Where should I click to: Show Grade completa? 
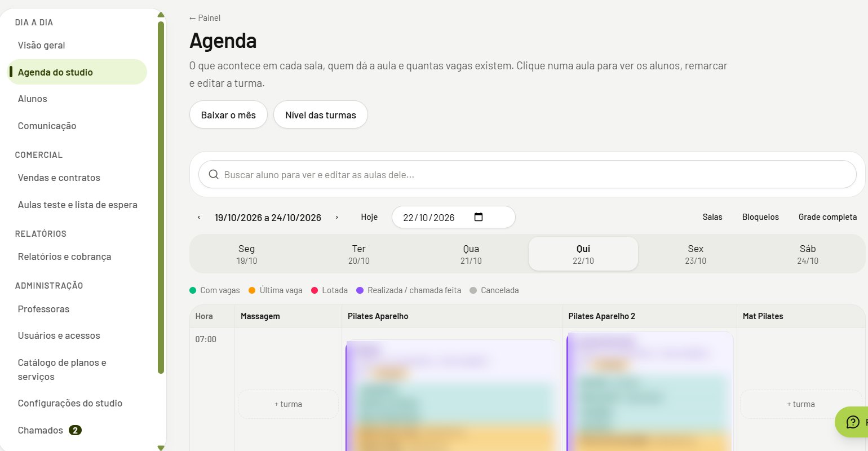coord(827,217)
